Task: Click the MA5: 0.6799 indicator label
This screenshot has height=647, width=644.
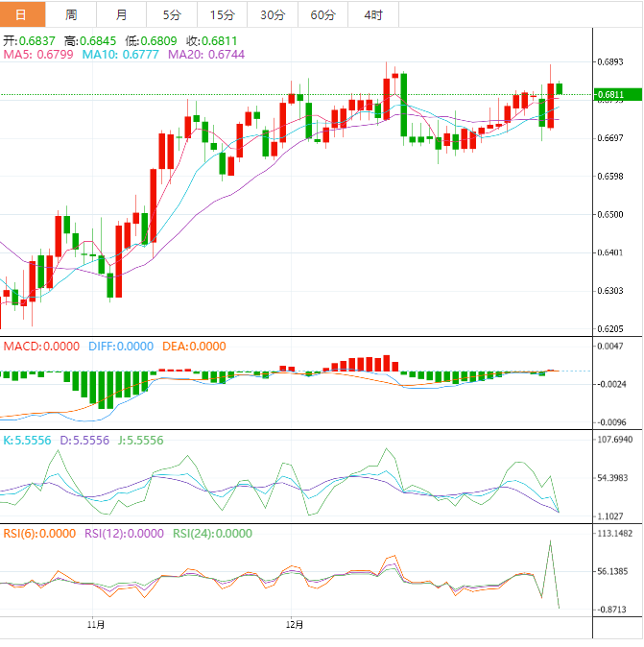Action: [x=38, y=55]
